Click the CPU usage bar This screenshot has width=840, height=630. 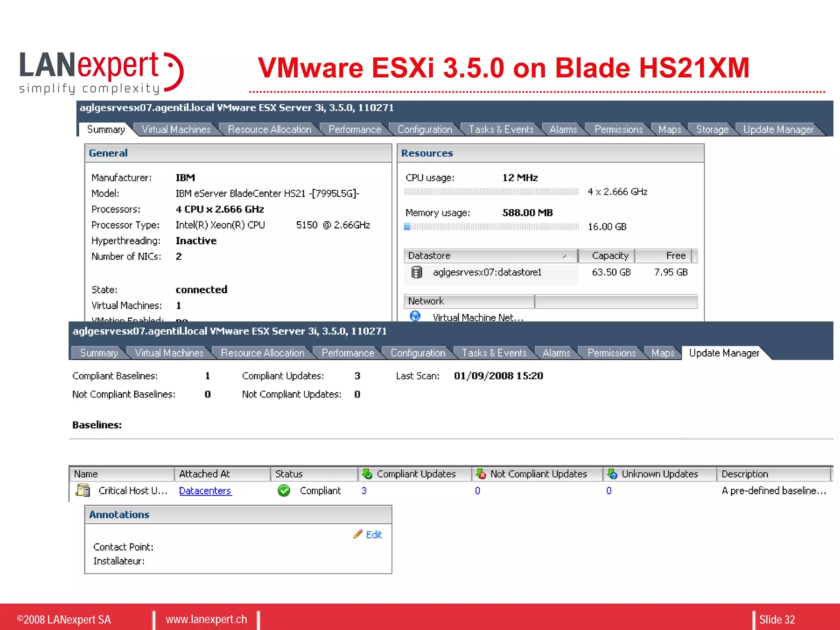coord(491,192)
